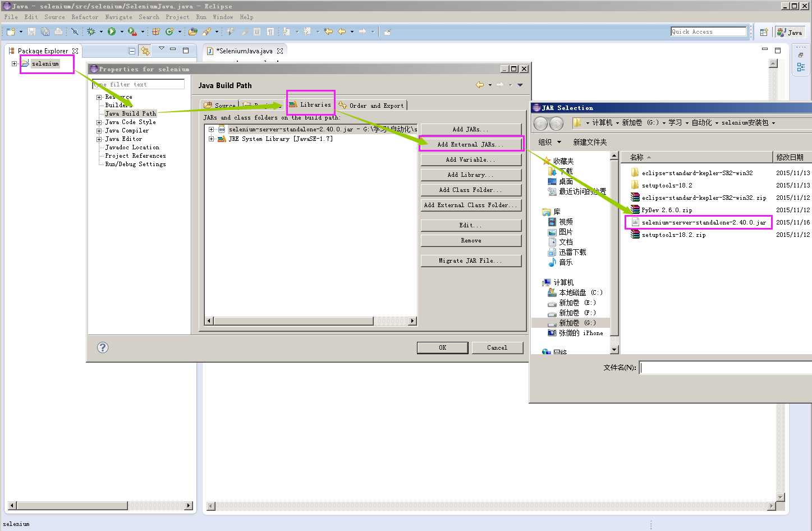
Task: Click the back button in JAR Selection
Action: click(x=540, y=123)
